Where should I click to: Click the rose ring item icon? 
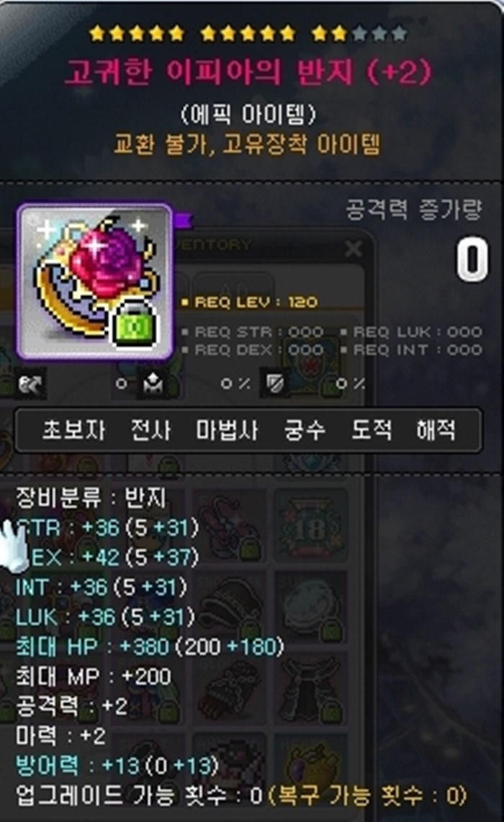[95, 282]
